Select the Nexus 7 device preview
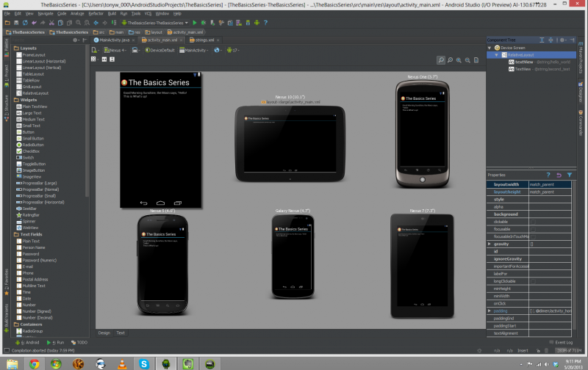This screenshot has height=370, width=588. coord(422,266)
